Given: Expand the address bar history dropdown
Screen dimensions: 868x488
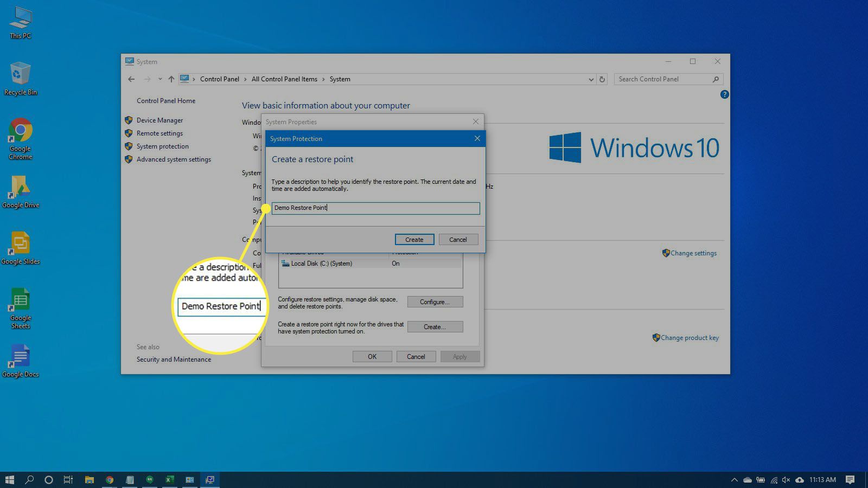Looking at the screenshot, I should click(591, 79).
